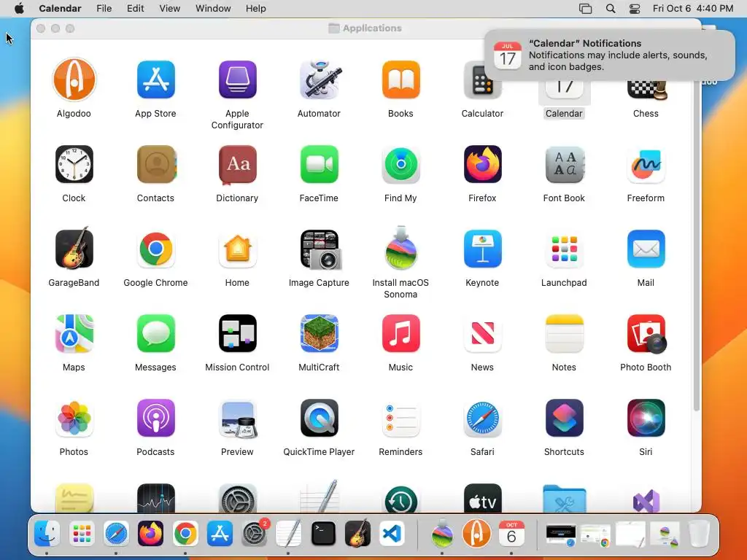Open the App Store app in Applications
Screen dimensions: 747x560
156,79
